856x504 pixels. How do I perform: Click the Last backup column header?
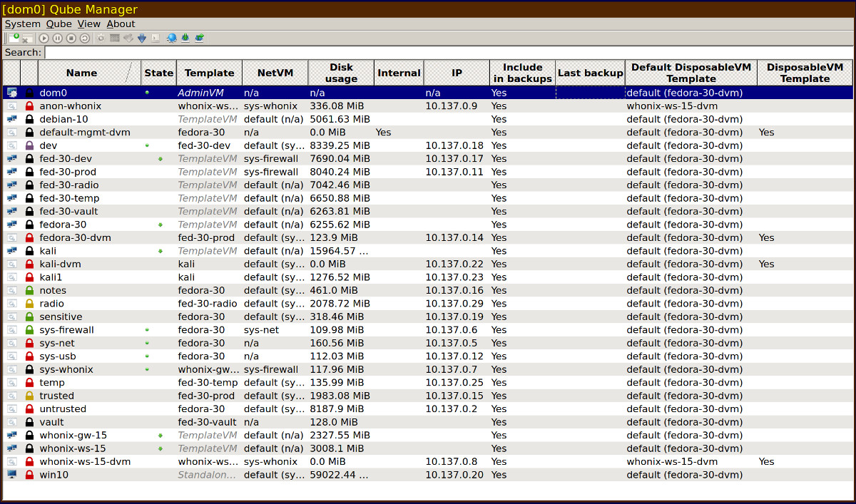[590, 73]
